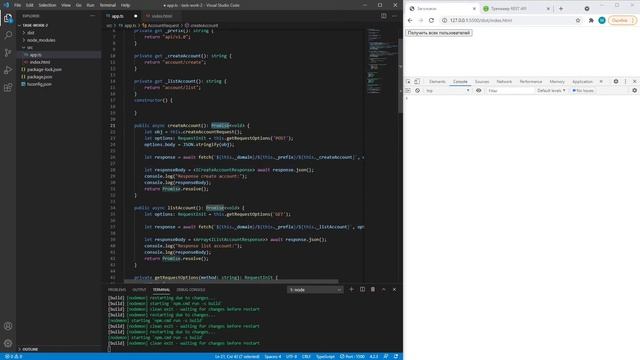Close the terminal panel
Screen dimensions: 640x360
pyautogui.click(x=394, y=289)
